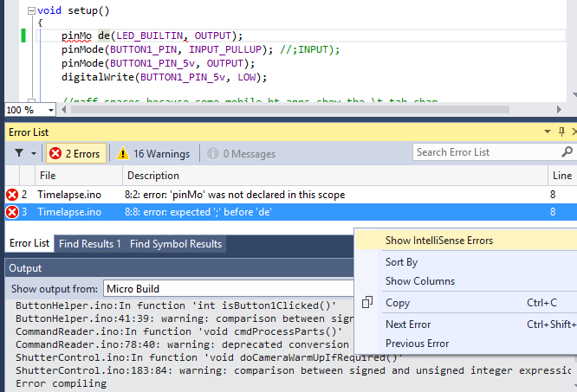Choose Next Error in context menu
Screen dimensions: 577x392
click(466, 325)
